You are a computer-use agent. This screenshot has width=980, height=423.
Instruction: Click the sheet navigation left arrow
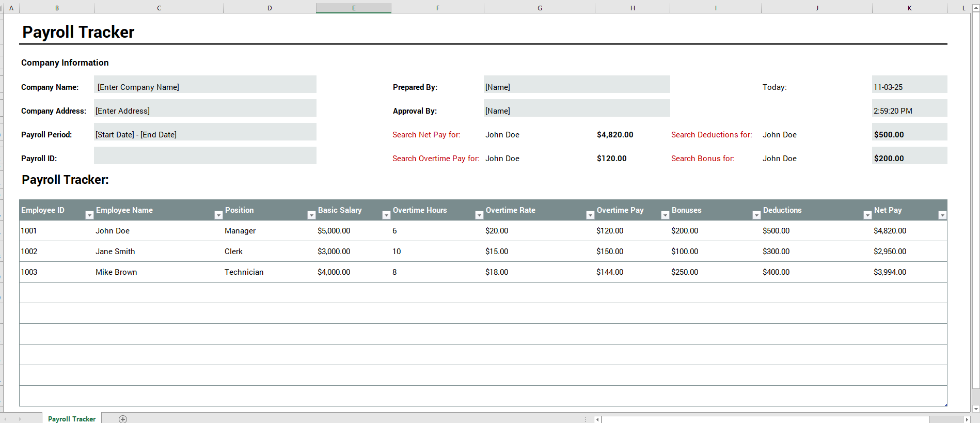[6, 419]
